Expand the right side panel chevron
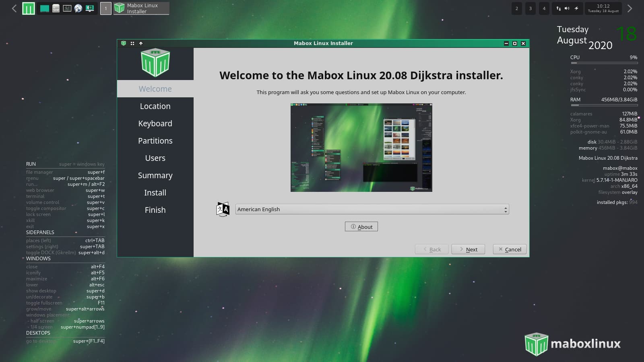Screen dimensions: 644x362 coord(630,8)
